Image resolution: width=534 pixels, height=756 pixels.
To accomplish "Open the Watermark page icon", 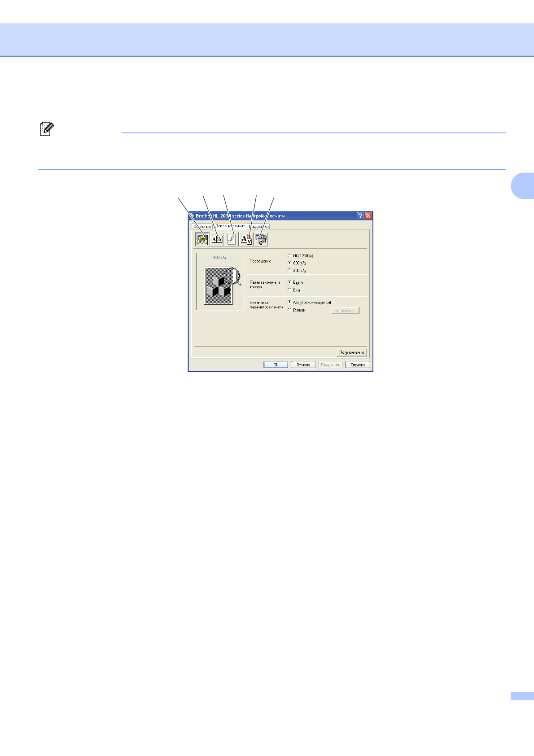I will (232, 239).
